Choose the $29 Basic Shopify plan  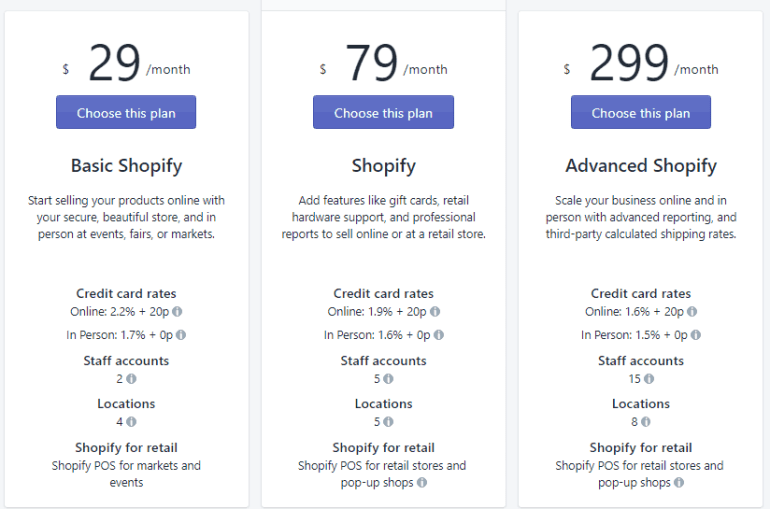pyautogui.click(x=126, y=112)
